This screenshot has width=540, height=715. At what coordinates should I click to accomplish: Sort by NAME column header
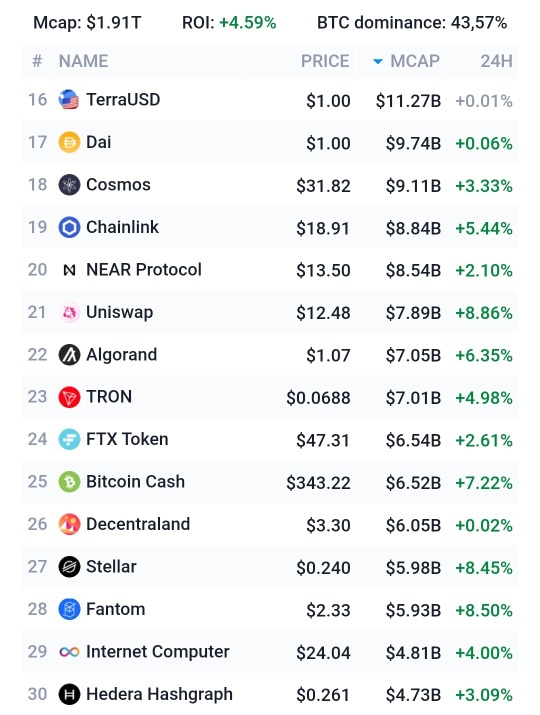[x=83, y=61]
